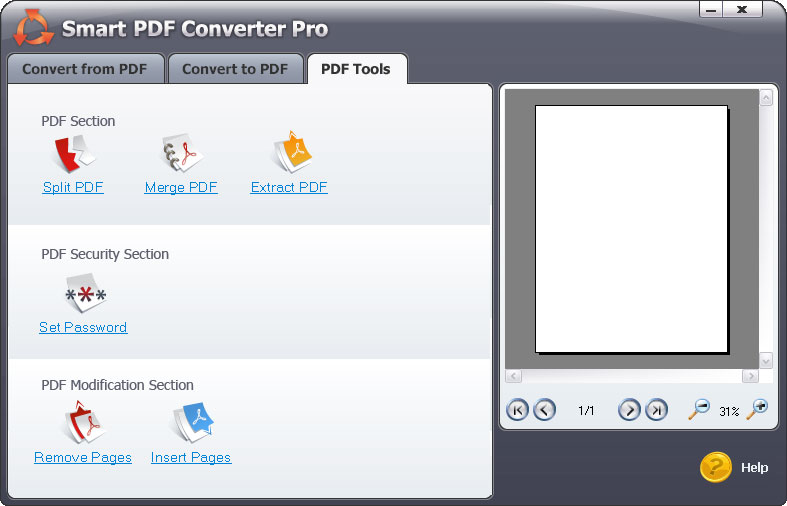Click the Merge PDF notebook icon

click(182, 153)
